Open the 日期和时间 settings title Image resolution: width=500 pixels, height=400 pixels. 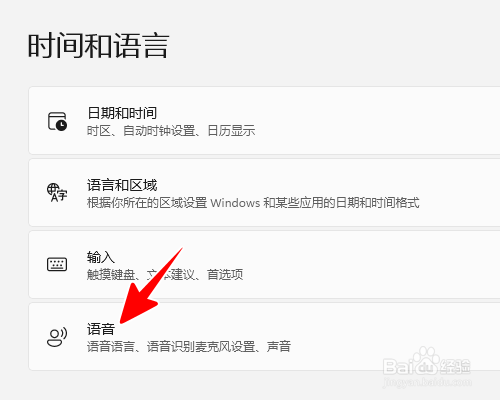click(x=122, y=113)
